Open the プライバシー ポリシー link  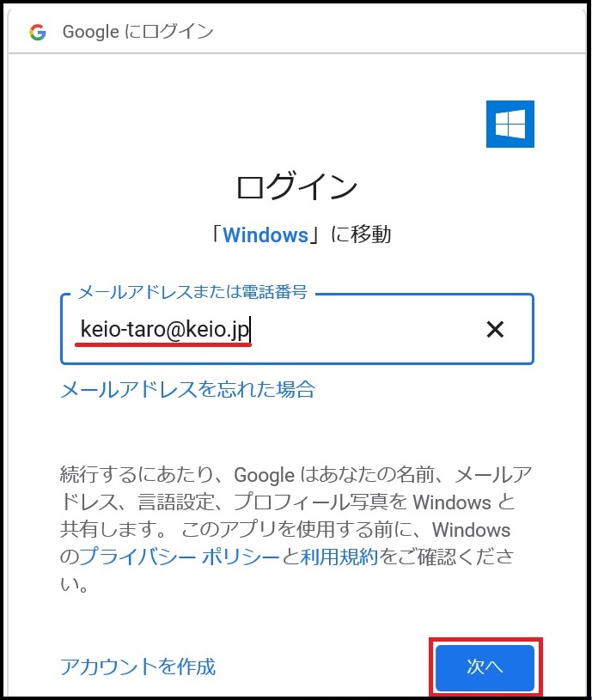(x=180, y=557)
